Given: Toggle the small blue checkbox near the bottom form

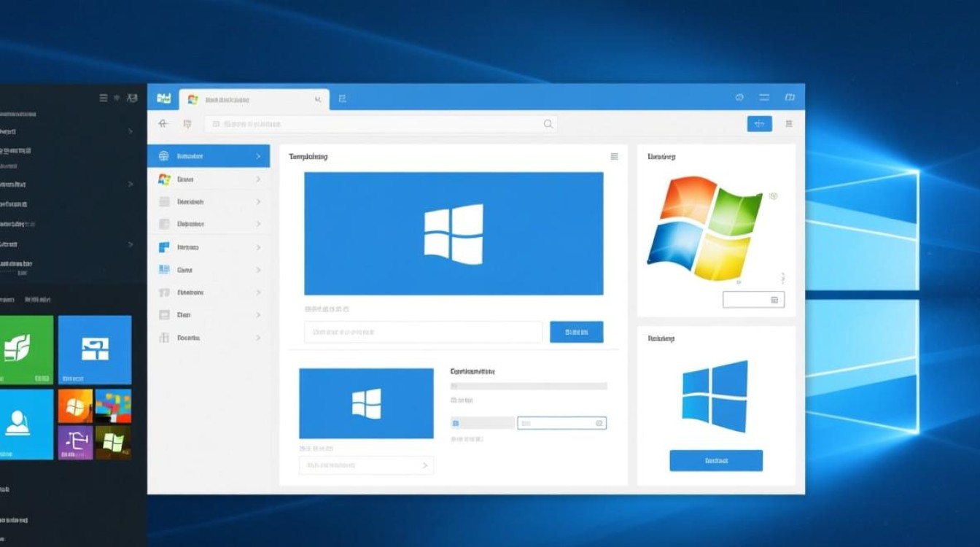Looking at the screenshot, I should [x=456, y=422].
